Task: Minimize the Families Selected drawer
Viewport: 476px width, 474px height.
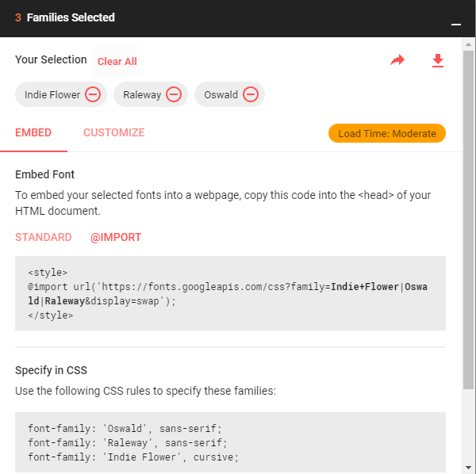Action: point(456,25)
